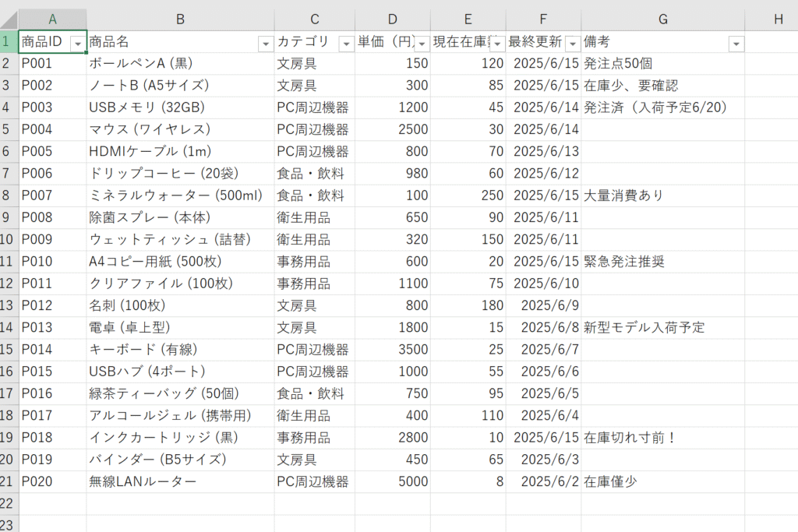
Task: Select column A header
Action: click(x=52, y=19)
